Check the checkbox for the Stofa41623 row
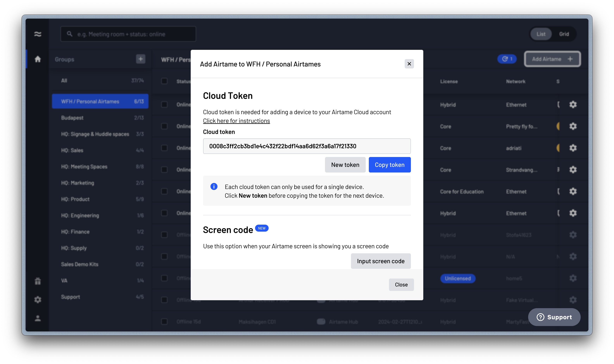This screenshot has width=614, height=364. click(164, 235)
